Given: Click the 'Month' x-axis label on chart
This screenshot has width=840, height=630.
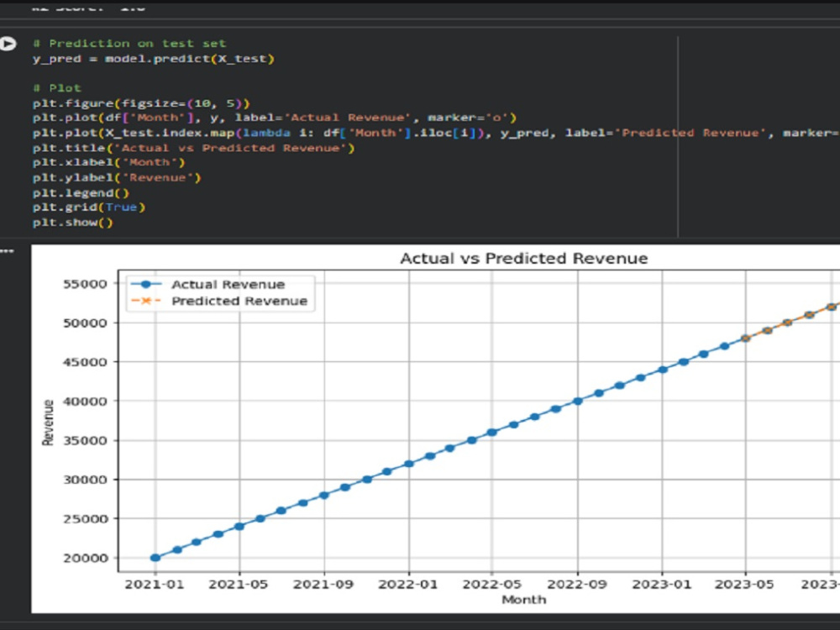Looking at the screenshot, I should coord(524,600).
